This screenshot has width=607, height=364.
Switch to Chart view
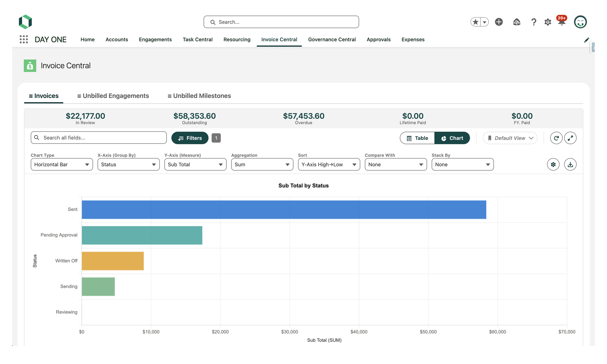pyautogui.click(x=452, y=138)
